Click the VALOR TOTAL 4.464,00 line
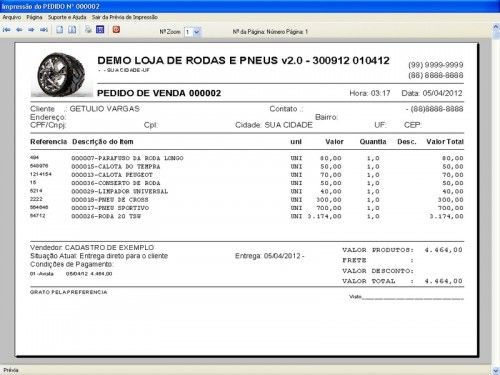The image size is (500, 375). tap(402, 281)
